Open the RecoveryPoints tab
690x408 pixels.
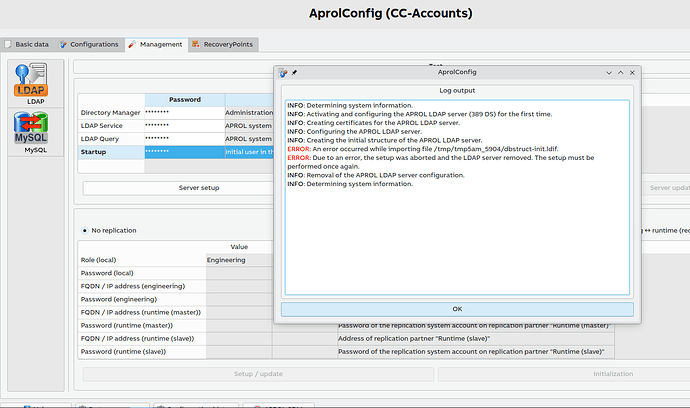click(223, 44)
